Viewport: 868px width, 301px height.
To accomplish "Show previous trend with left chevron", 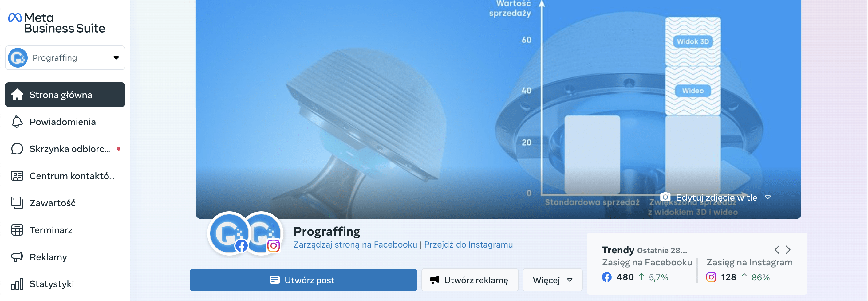I will point(777,250).
